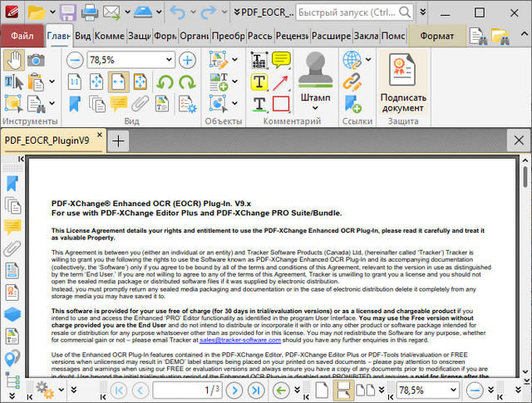Image resolution: width=532 pixels, height=403 pixels.
Task: Activate the Snapshot camera tool
Action: 36,60
